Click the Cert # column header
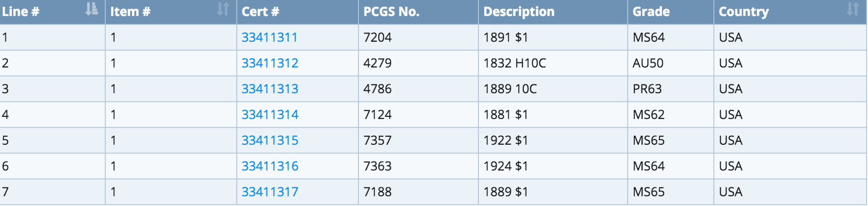The height and width of the screenshot is (206, 868). (x=260, y=12)
